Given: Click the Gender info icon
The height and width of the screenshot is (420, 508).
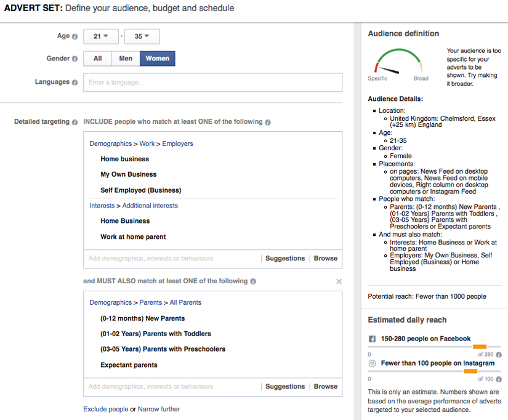Looking at the screenshot, I should point(75,59).
